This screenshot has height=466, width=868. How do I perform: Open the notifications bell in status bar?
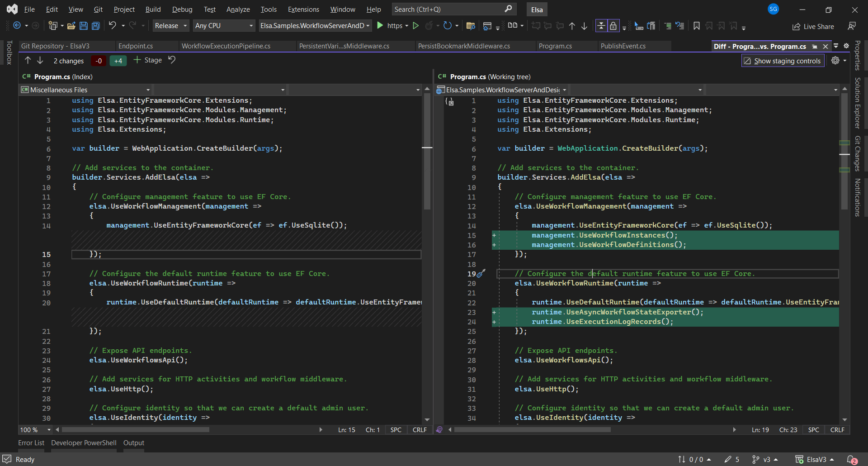851,459
